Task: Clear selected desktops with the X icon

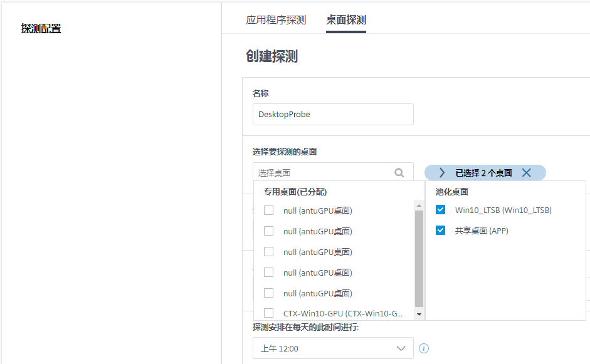Action: [x=526, y=173]
